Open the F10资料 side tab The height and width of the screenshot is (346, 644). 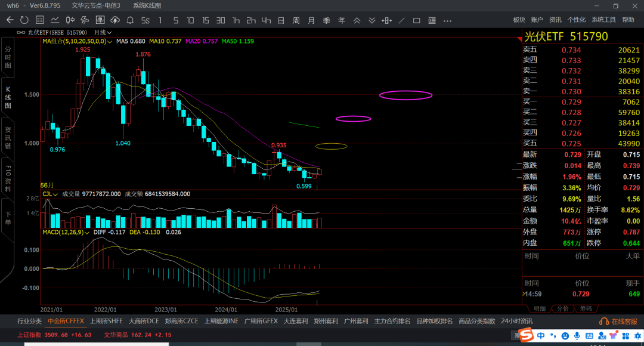tap(8, 179)
